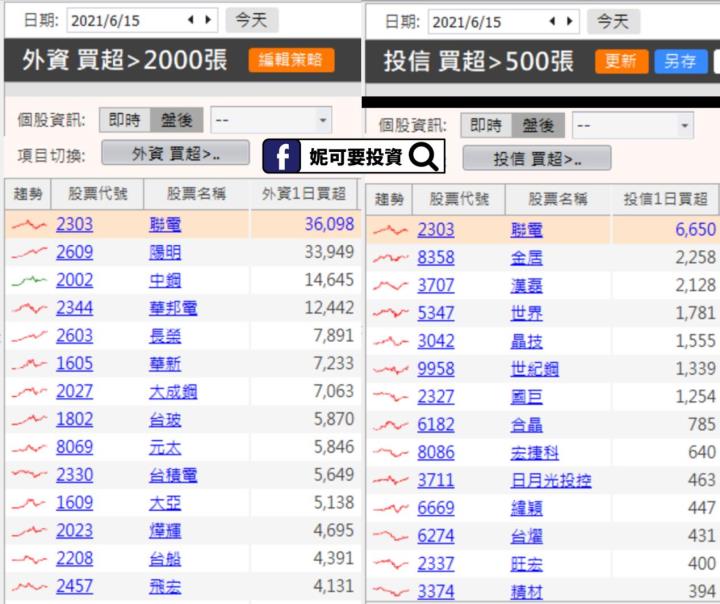
Task: Open trend chart icon for 2327 國巨
Action: [x=390, y=397]
